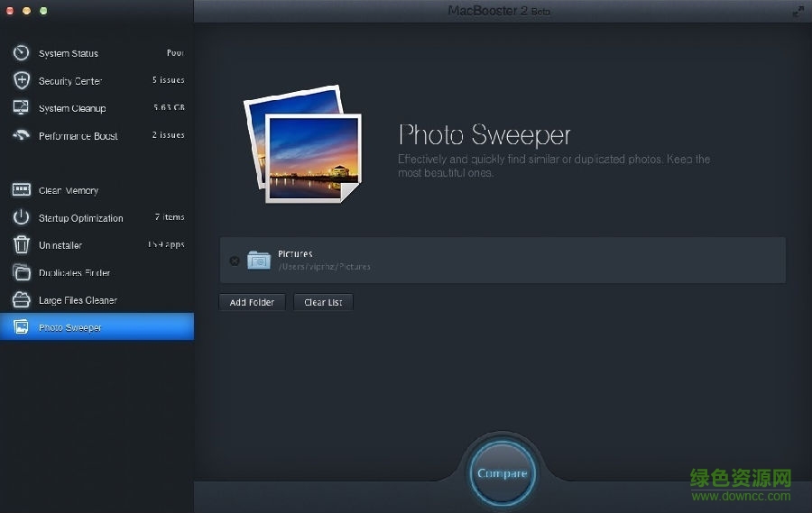812x513 pixels.
Task: Open the Security Center section label
Action: pyautogui.click(x=70, y=81)
